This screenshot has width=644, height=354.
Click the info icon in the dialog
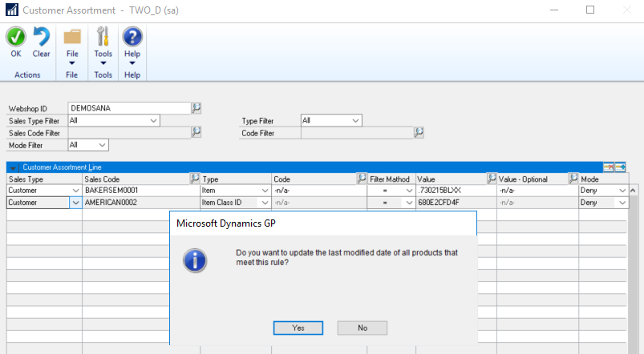click(x=195, y=260)
